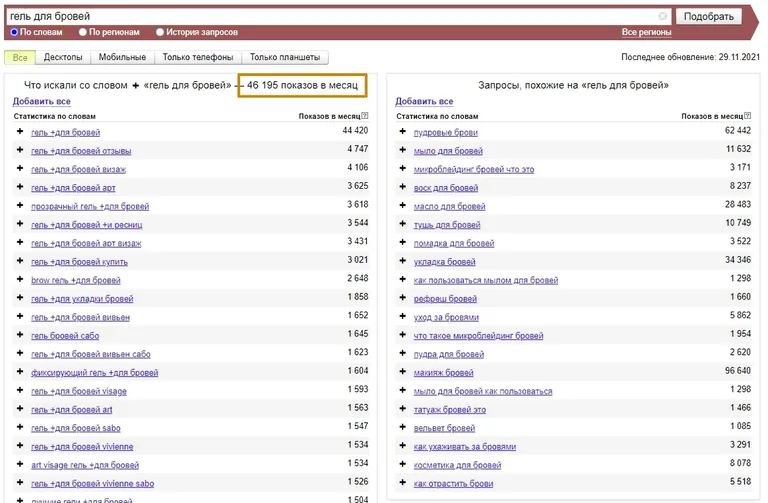
Task: Switch to the 'Десктопы' tab
Action: (64, 58)
